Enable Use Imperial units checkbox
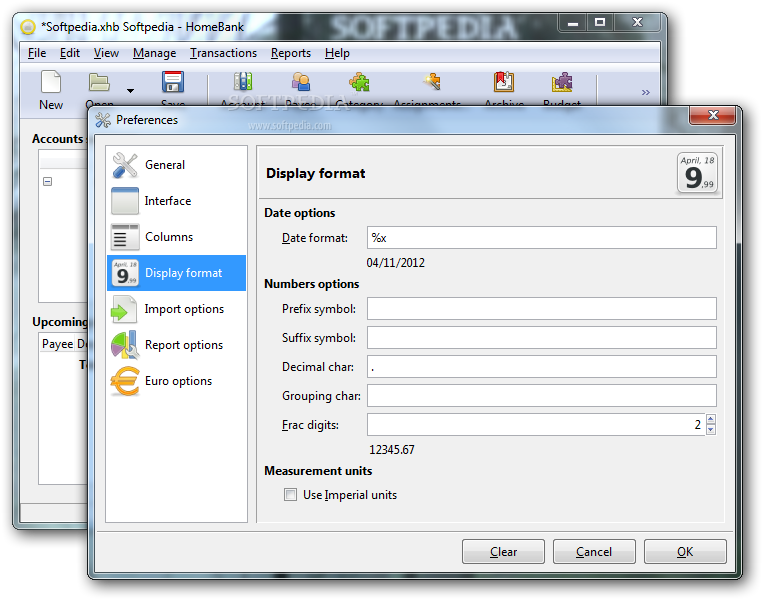 click(x=291, y=495)
